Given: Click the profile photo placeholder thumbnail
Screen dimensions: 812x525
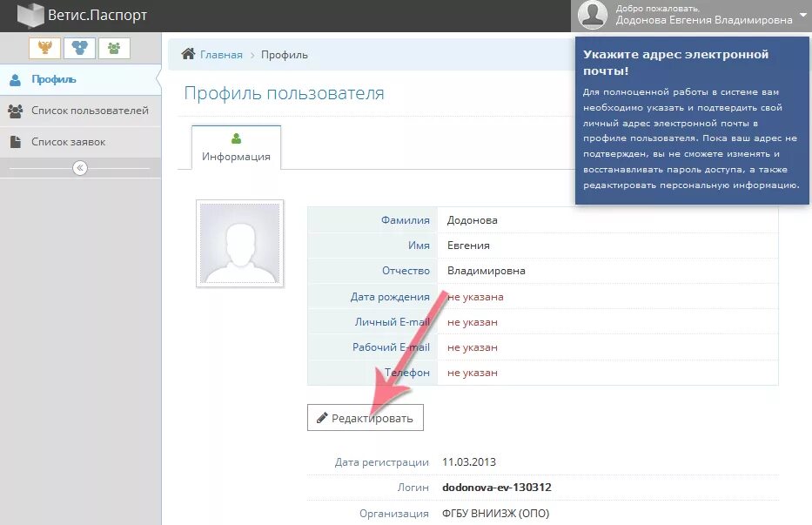Looking at the screenshot, I should 239,244.
